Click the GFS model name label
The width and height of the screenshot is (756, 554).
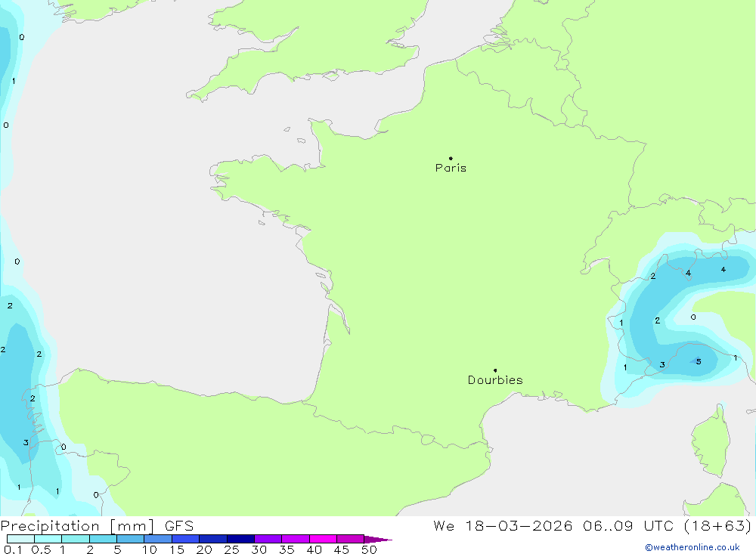click(179, 526)
